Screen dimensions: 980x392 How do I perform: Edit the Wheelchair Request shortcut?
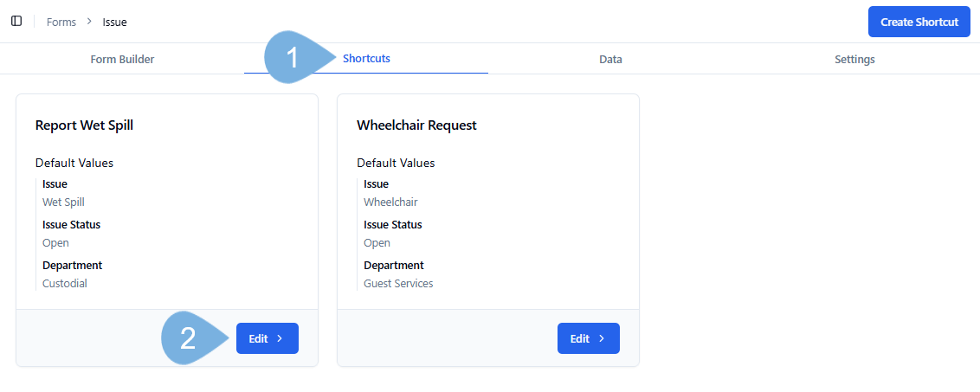(588, 338)
